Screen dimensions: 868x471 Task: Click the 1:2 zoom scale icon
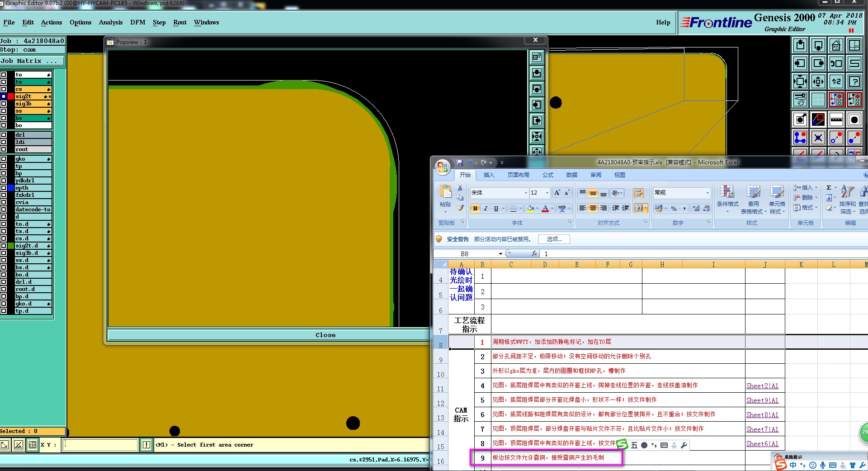point(836,81)
